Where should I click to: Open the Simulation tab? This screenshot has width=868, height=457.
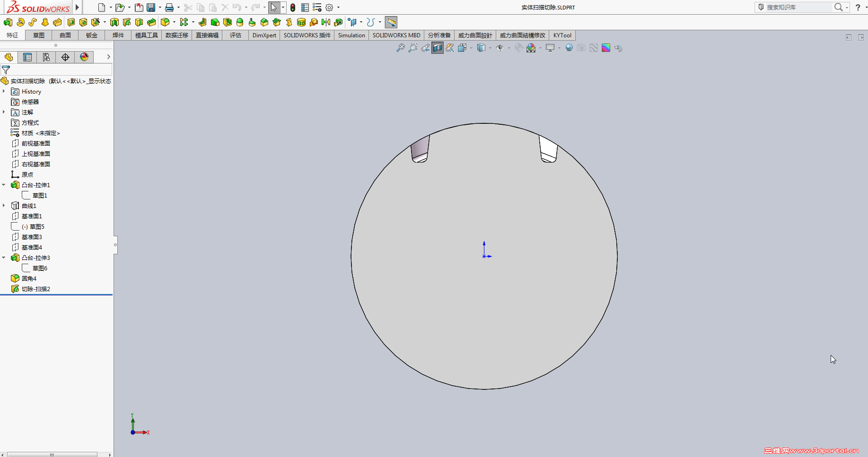pos(351,35)
